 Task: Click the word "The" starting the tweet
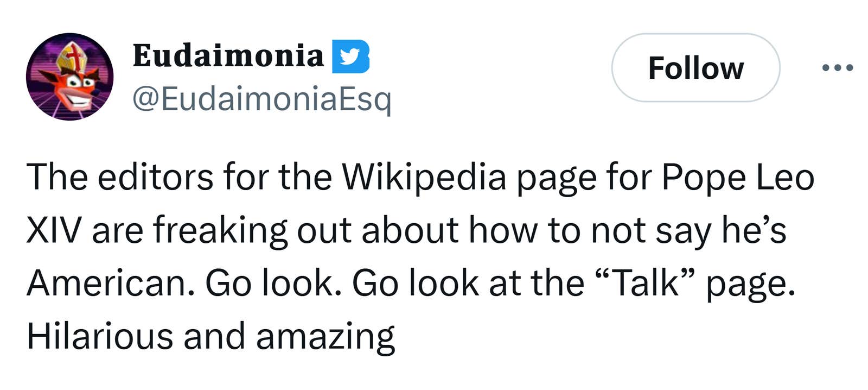(x=57, y=178)
